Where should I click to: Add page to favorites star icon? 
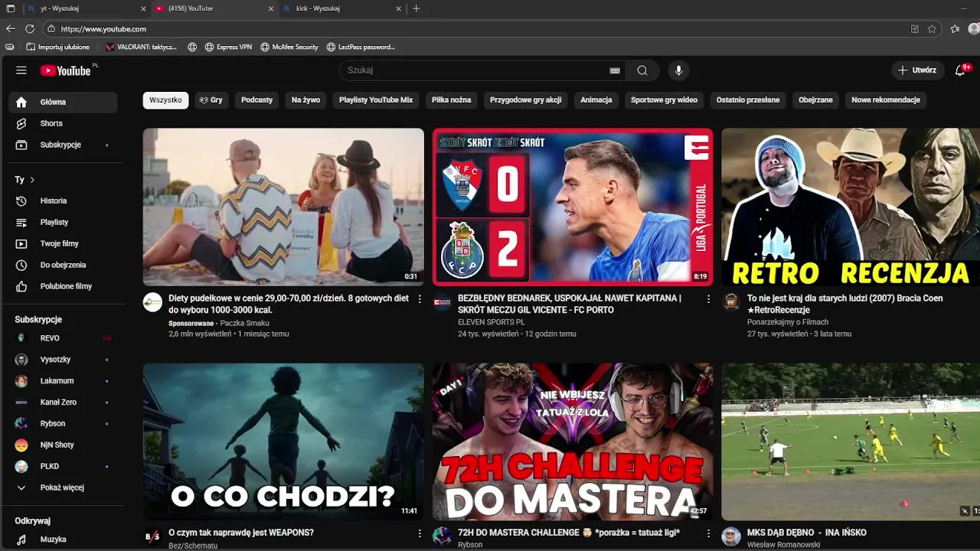(932, 29)
